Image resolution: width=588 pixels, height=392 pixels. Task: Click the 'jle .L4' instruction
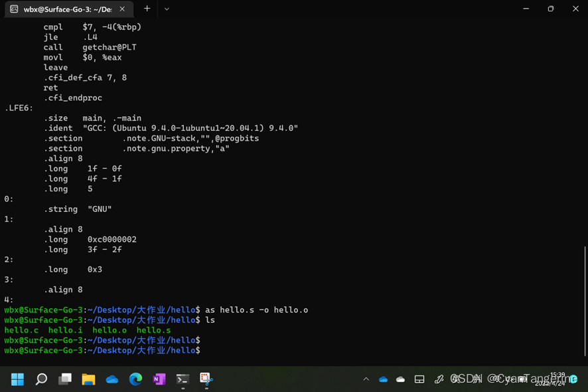coord(70,37)
